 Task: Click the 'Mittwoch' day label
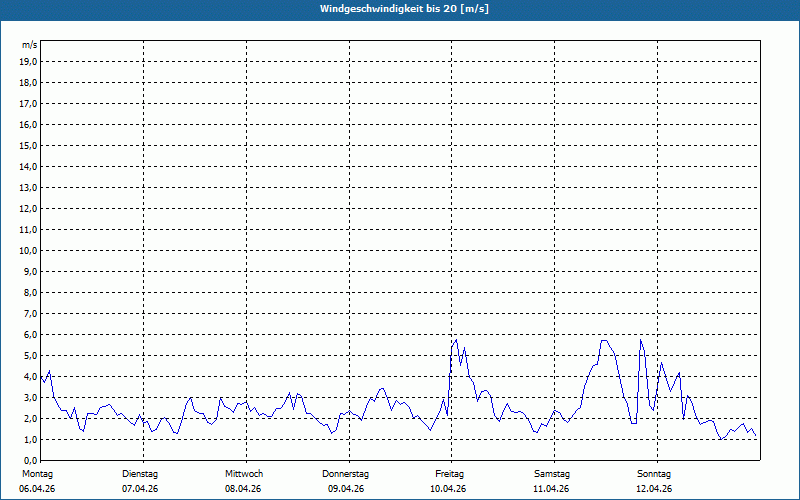(244, 474)
